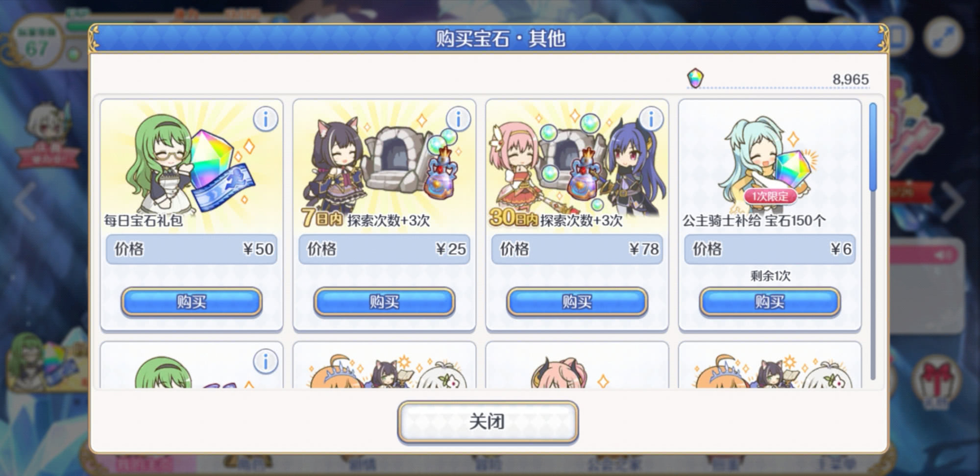Close the dialog with the 关闭 button

tap(488, 422)
